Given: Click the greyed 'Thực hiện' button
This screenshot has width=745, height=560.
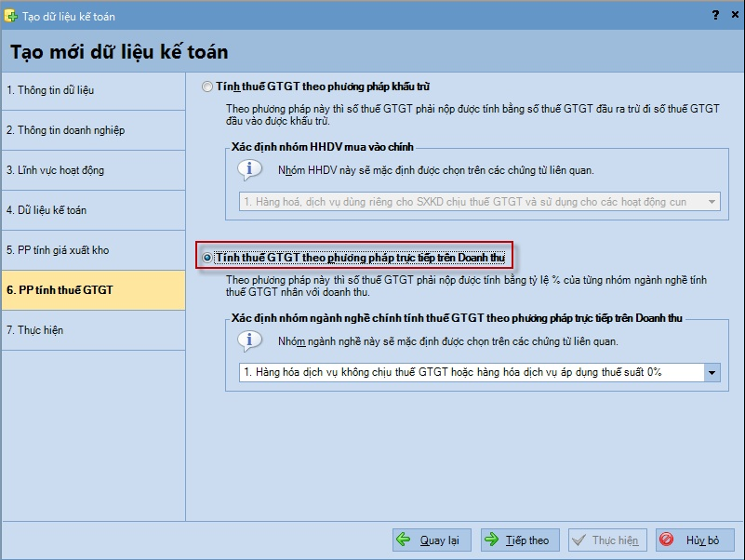Looking at the screenshot, I should click(607, 540).
